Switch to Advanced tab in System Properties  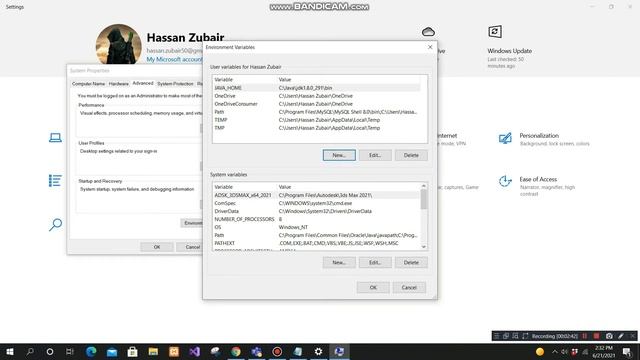(x=143, y=83)
